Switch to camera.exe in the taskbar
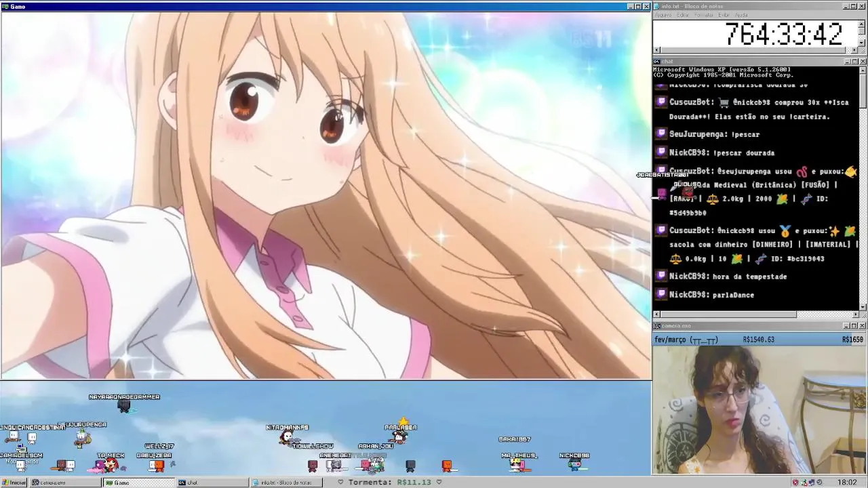Viewport: 868px width, 488px height. (65, 483)
